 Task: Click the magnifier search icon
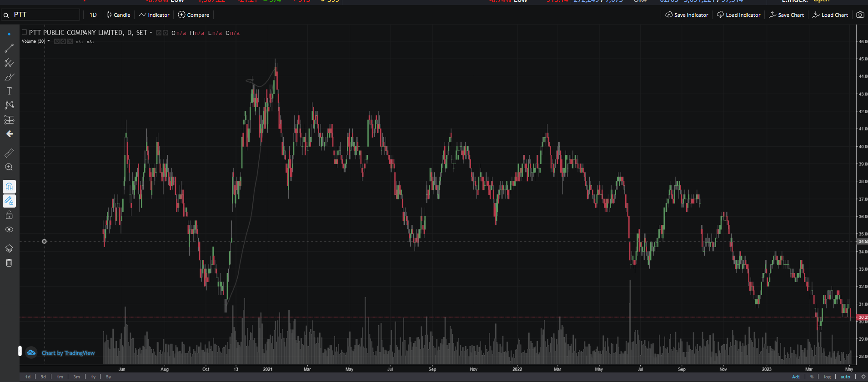click(6, 15)
